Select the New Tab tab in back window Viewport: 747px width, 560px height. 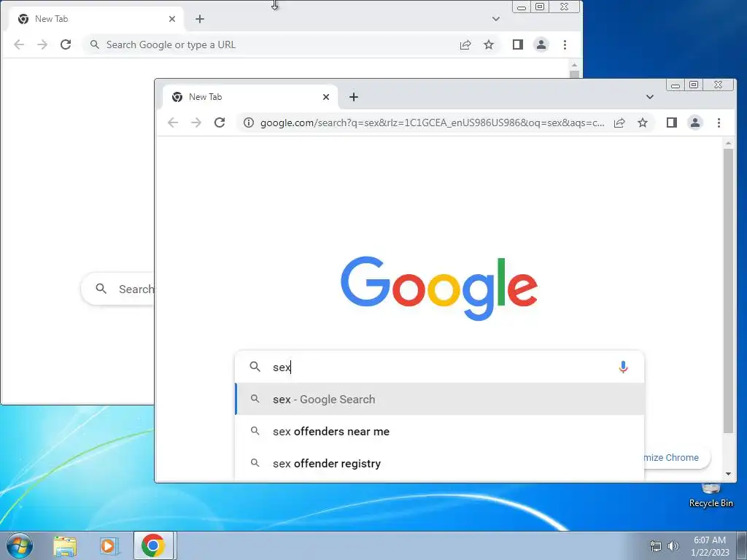[x=96, y=18]
